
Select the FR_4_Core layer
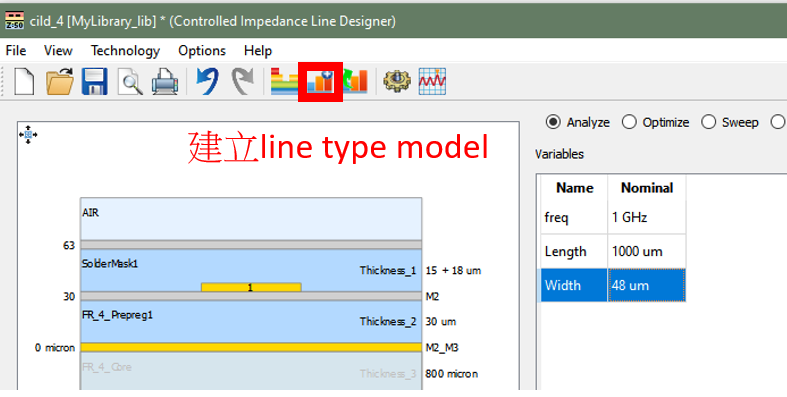click(251, 370)
